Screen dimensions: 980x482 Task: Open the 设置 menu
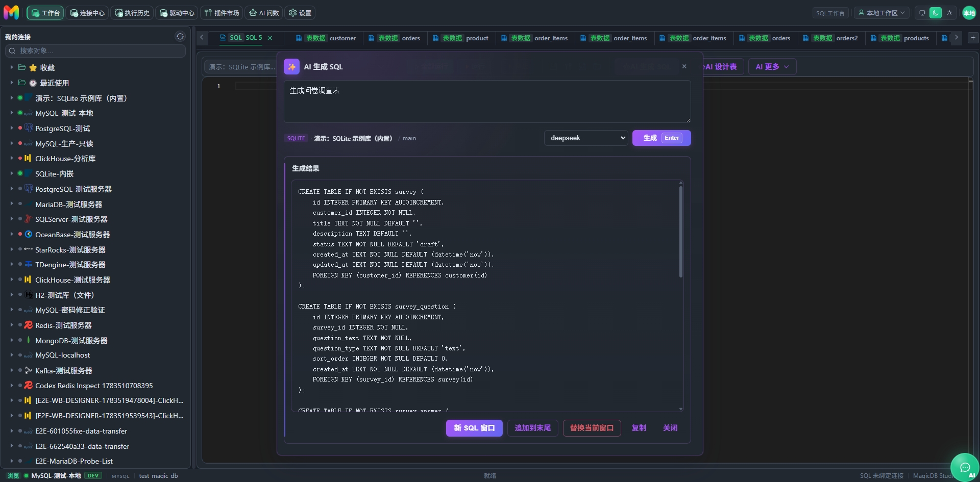pos(300,13)
